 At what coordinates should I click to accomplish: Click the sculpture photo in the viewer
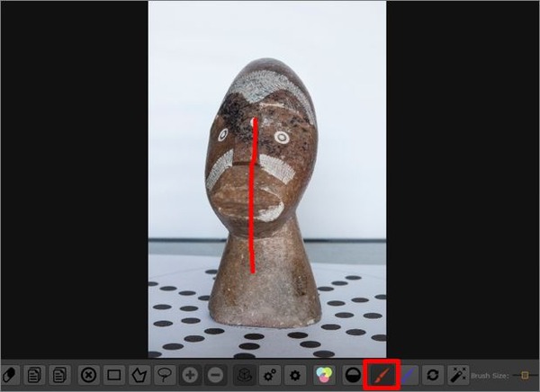(267, 179)
